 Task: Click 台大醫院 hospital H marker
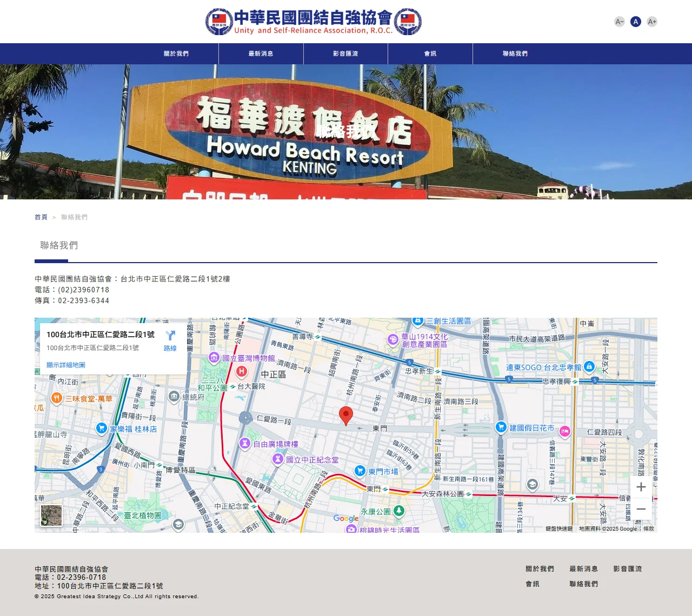pos(242,371)
